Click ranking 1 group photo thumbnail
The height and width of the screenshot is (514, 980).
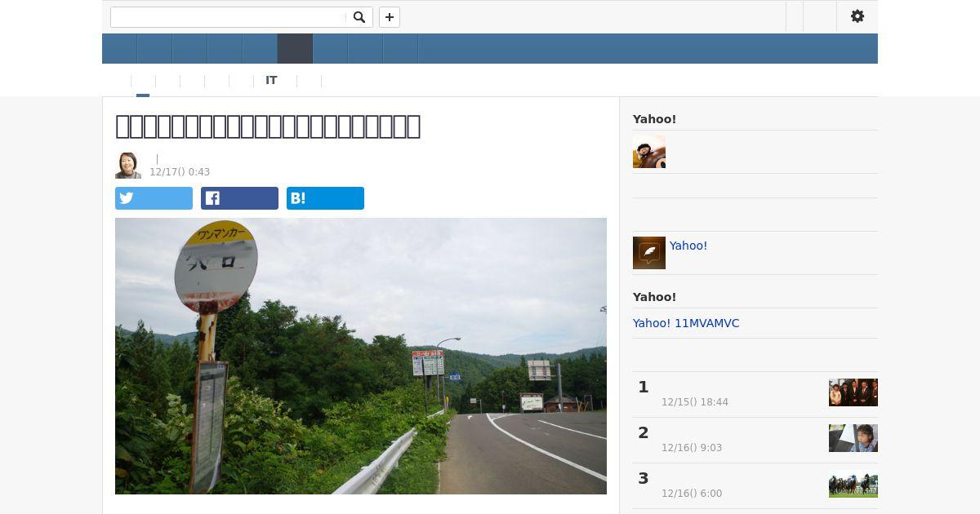click(853, 392)
